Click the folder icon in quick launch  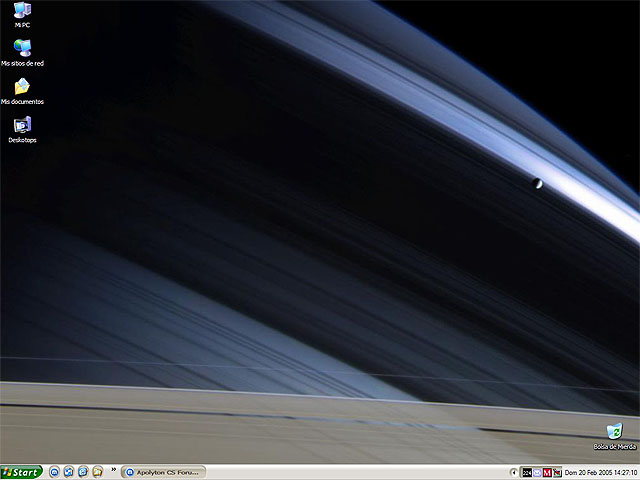click(98, 472)
